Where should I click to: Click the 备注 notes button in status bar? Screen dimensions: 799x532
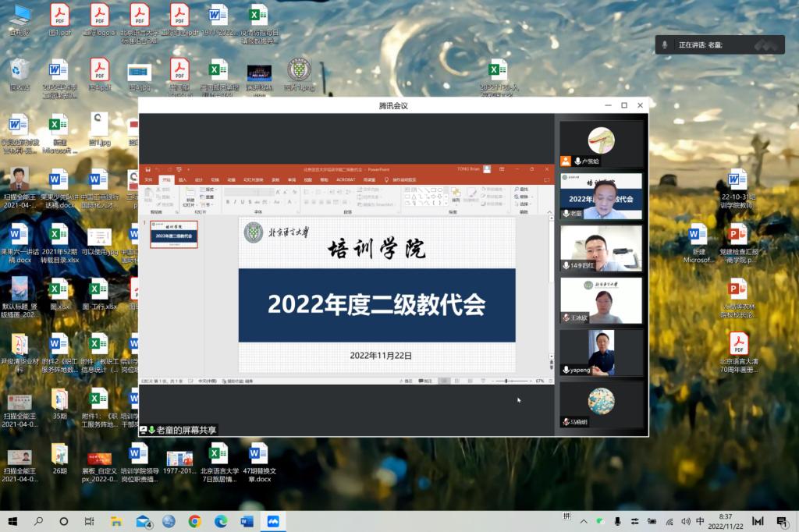407,381
